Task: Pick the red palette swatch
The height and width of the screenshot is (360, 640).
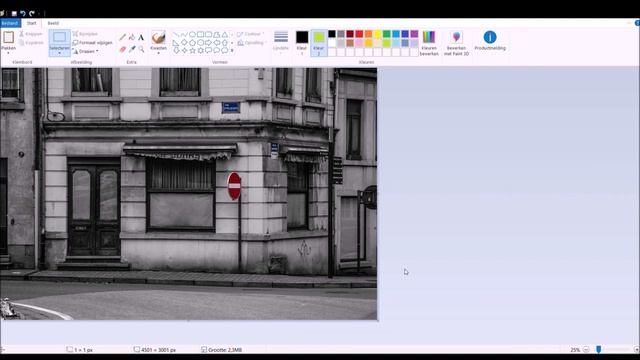Action: (x=359, y=34)
